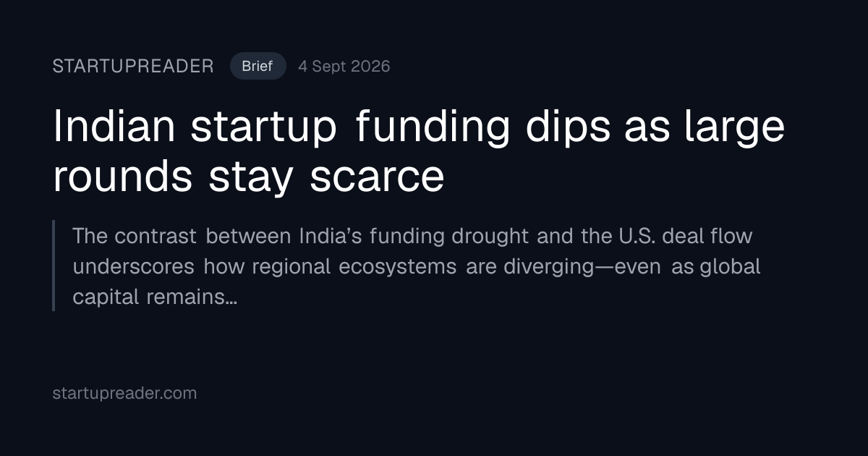Open the headline starting with Indian startup funding
868x456 pixels.
419,152
